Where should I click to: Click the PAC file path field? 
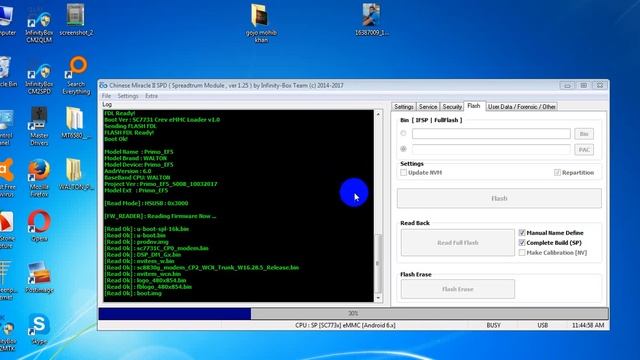[x=491, y=149]
